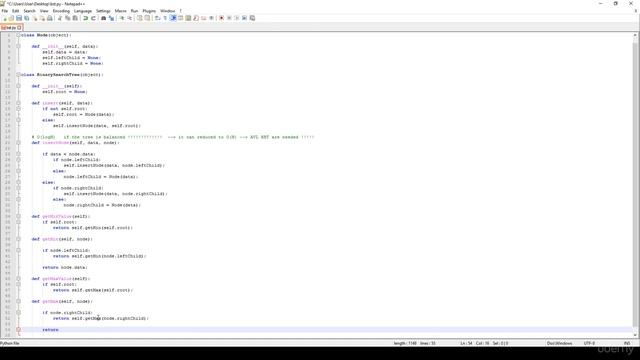Viewport: 640px width, 360px height.
Task: Click the 'return' text on the highlighted line
Action: pyautogui.click(x=50, y=330)
